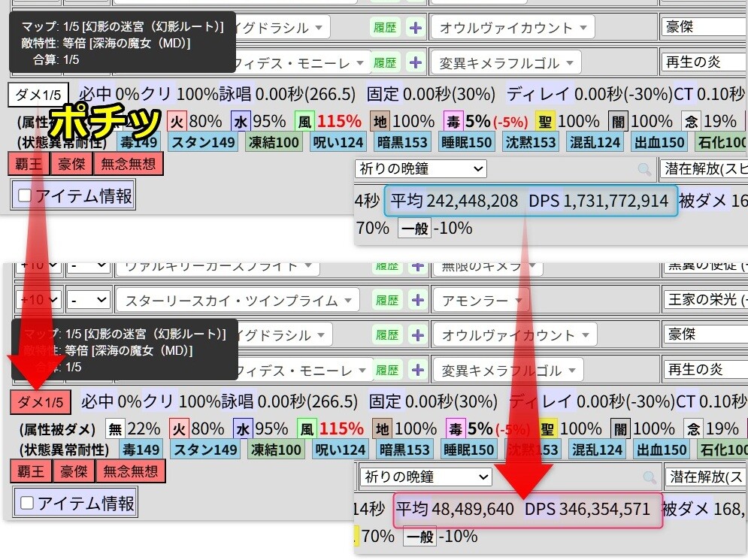The height and width of the screenshot is (560, 748).
Task: Click the 履歴 button beside スターリースカイ・ツインプライム
Action: (x=387, y=301)
